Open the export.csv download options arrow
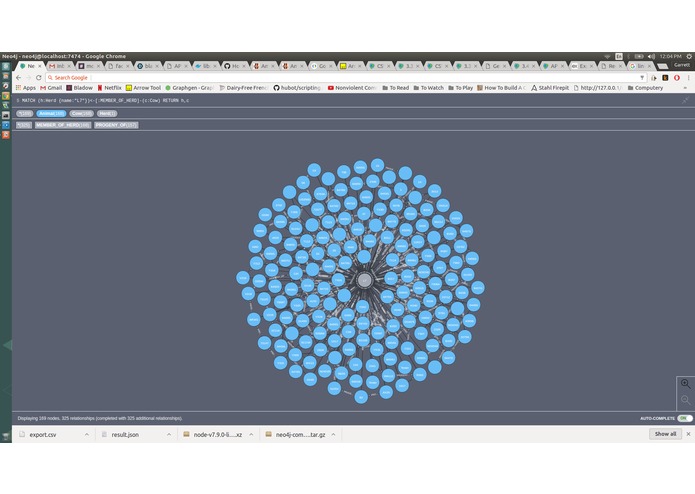Viewport: 695px width, 494px height. [86, 435]
